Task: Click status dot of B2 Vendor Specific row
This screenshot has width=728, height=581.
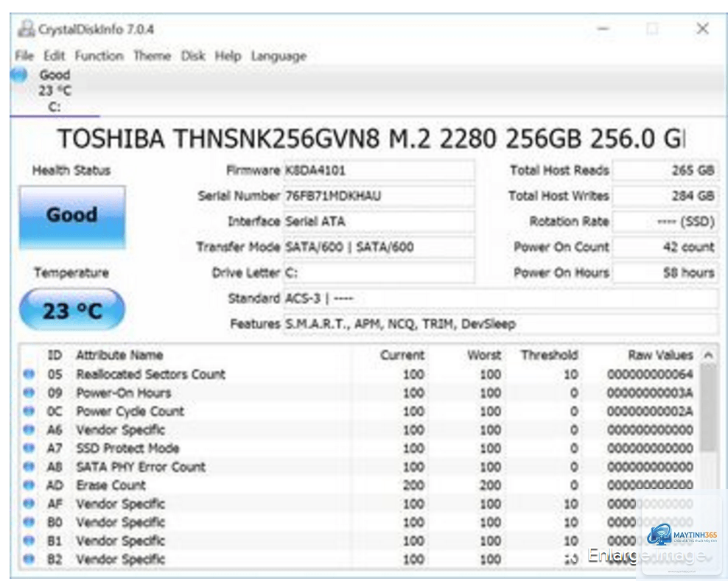Action: point(29,560)
